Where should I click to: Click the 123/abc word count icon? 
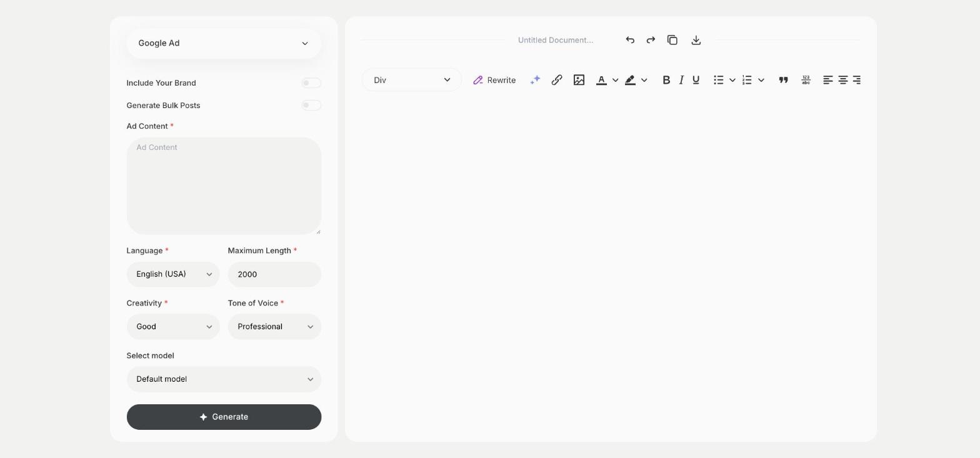(806, 80)
